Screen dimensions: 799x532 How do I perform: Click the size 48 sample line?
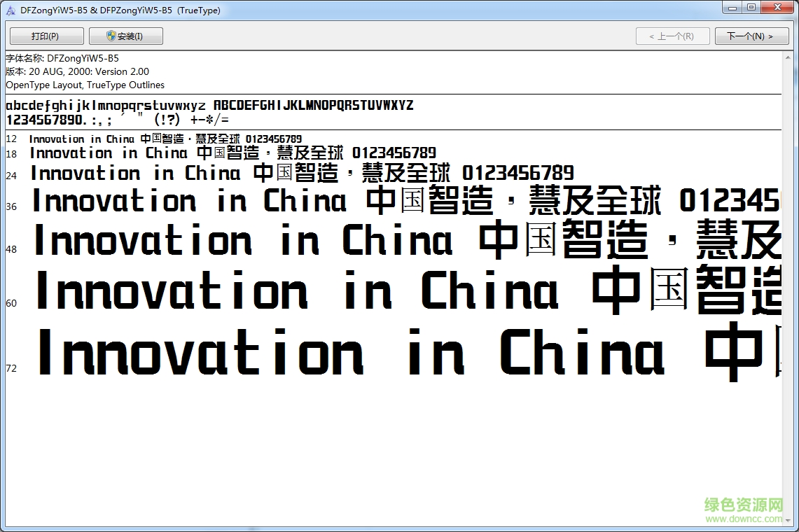tap(407, 239)
